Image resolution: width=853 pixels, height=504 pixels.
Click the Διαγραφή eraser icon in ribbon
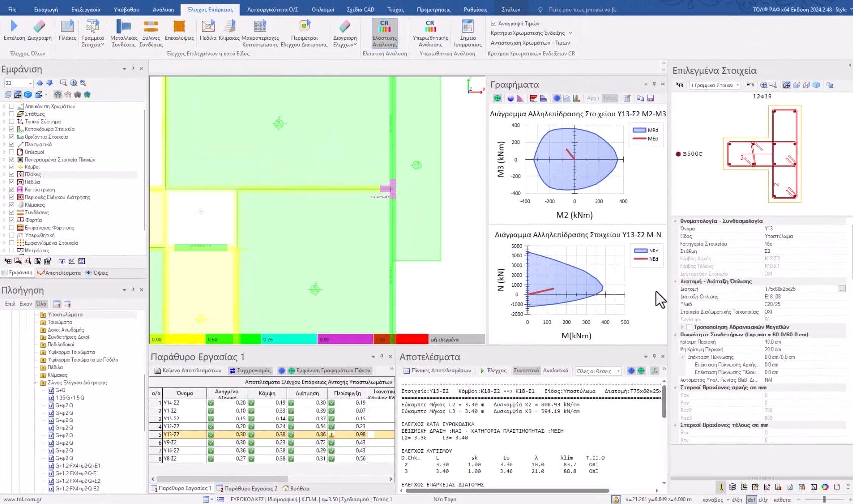point(39,27)
